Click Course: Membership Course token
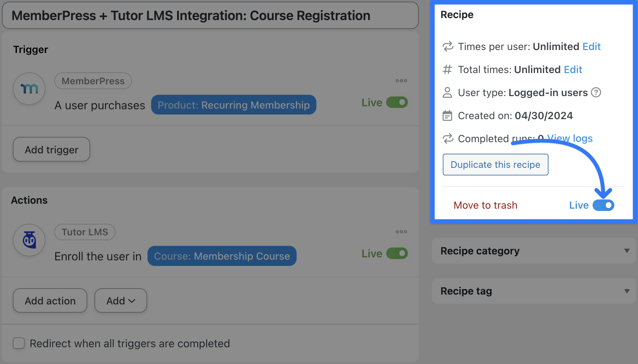638x364 pixels. click(222, 256)
